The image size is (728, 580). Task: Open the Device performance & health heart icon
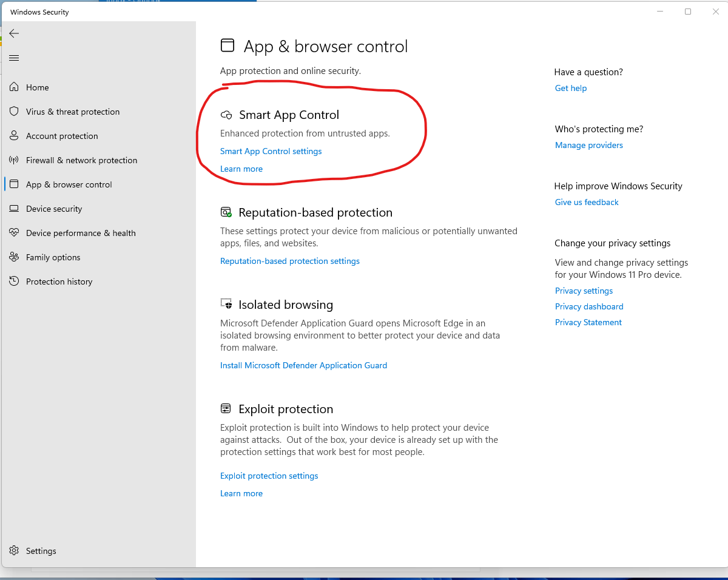pos(14,233)
